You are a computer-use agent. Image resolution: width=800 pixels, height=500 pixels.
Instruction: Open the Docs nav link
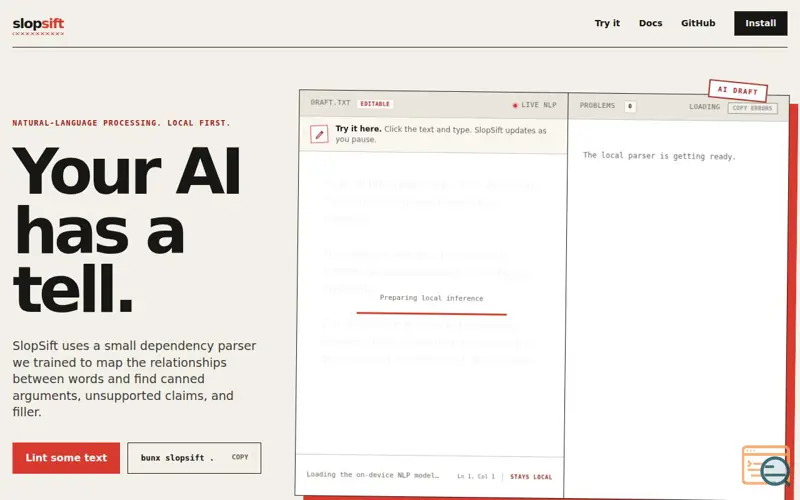(651, 23)
